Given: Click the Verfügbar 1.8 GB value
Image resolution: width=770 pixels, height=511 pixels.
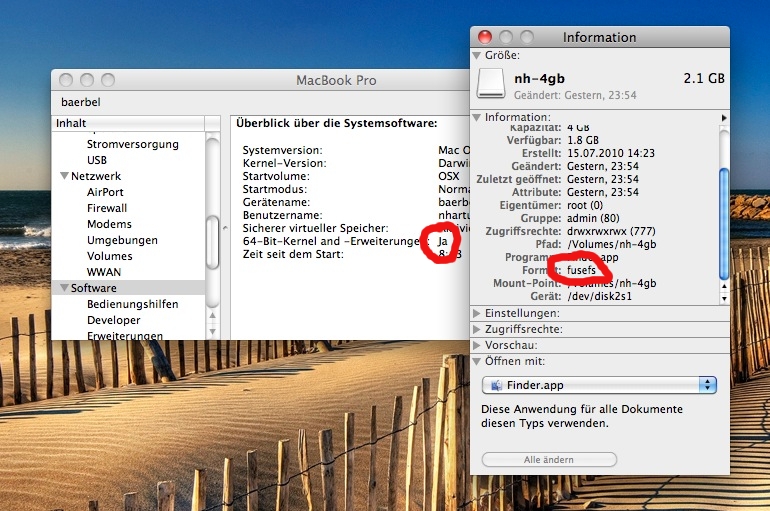Looking at the screenshot, I should [x=583, y=140].
